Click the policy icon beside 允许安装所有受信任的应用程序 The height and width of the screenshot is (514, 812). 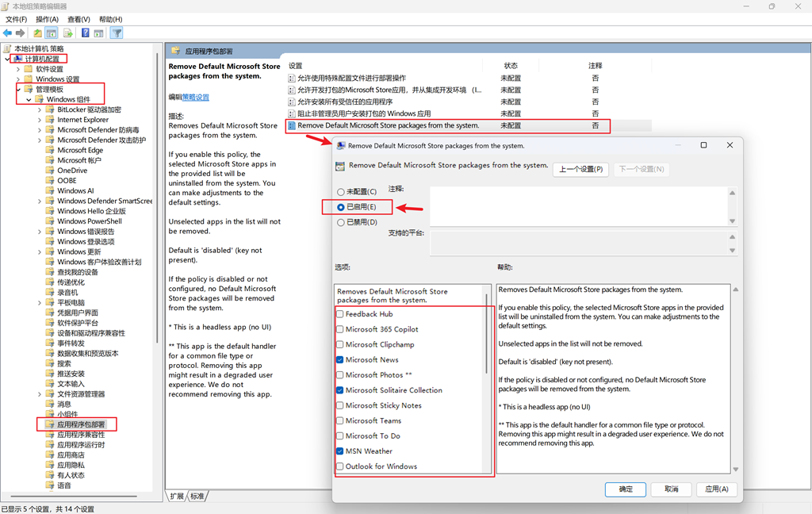click(x=292, y=102)
